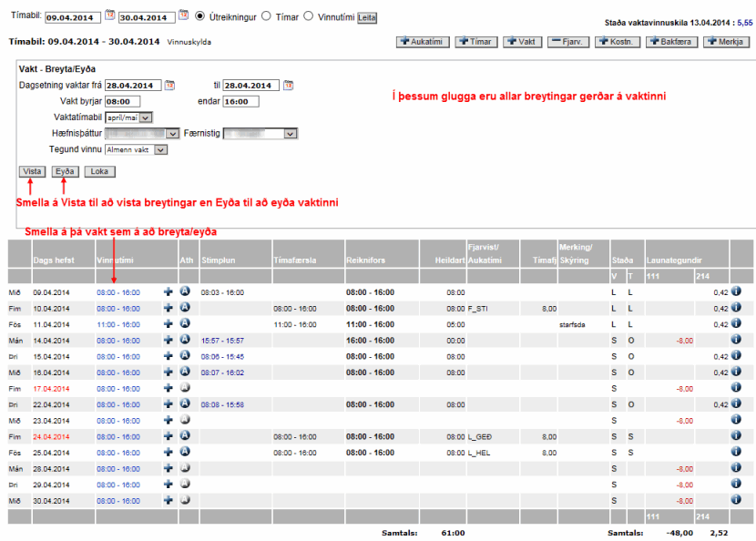
Task: Focus the period end date field
Action: pos(147,18)
